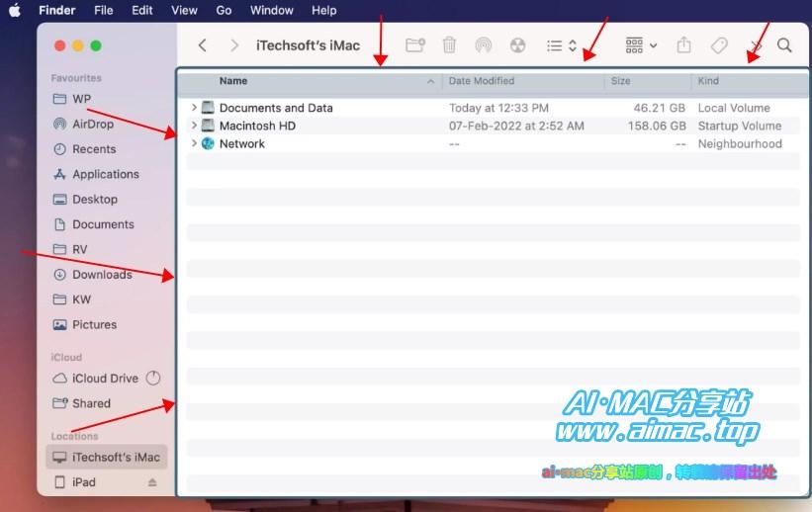
Task: Close the Finder window
Action: click(x=59, y=45)
